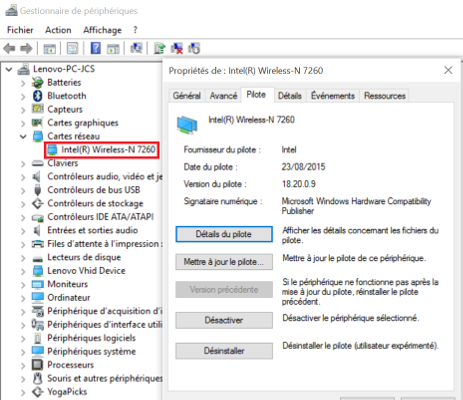Expand the Processeurs category

pyautogui.click(x=23, y=365)
